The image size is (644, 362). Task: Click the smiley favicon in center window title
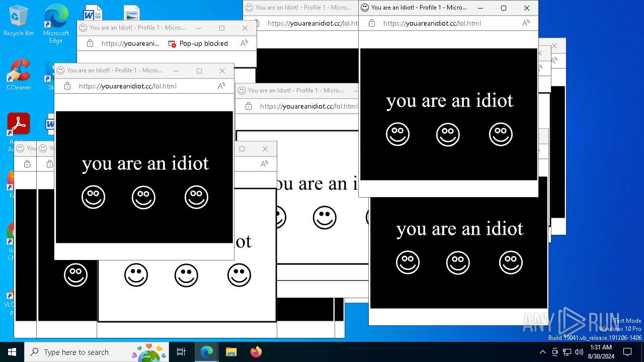pyautogui.click(x=242, y=90)
